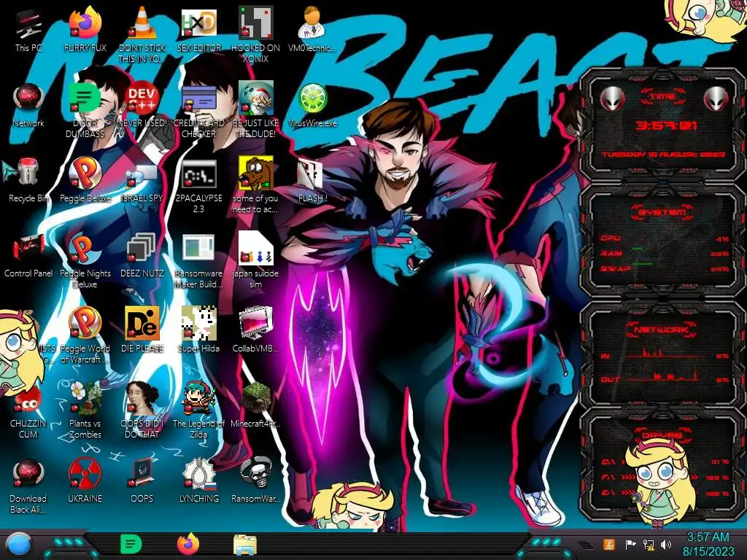Open the FLASH! desktop icon
This screenshot has width=747, height=560.
tap(312, 180)
